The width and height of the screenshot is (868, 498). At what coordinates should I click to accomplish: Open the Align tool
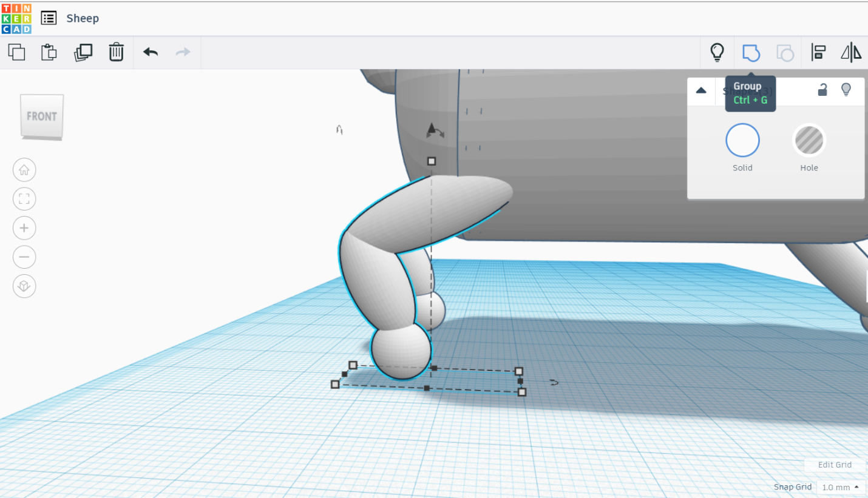tap(818, 52)
